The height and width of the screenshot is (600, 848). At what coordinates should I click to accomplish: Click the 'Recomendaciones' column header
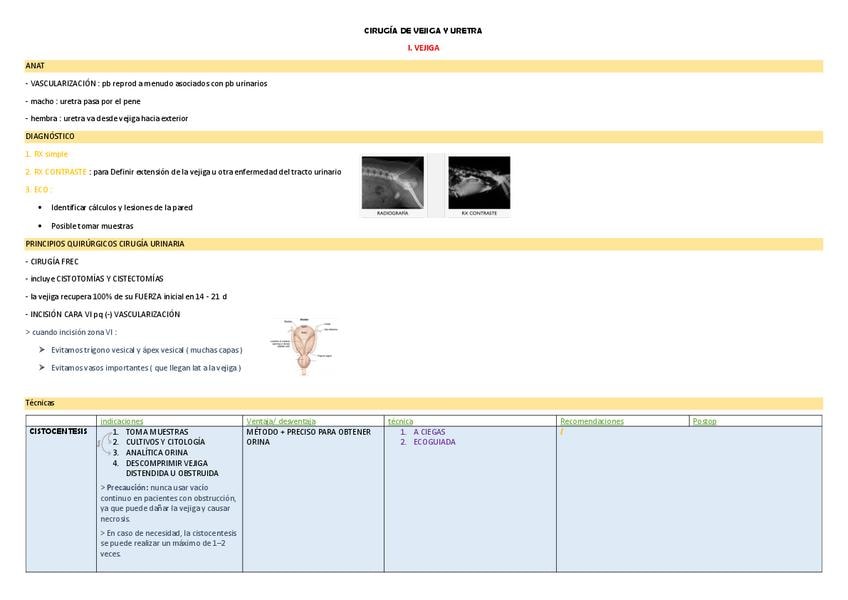coord(592,421)
